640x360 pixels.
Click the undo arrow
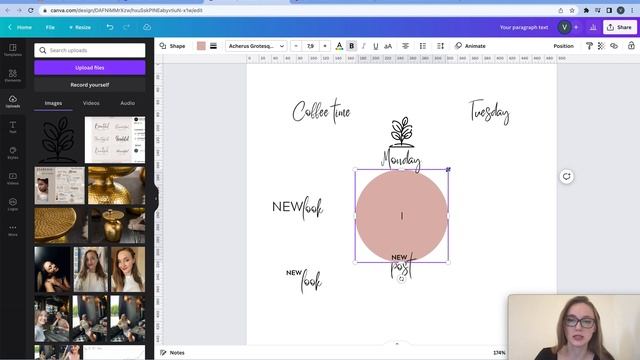[x=110, y=27]
